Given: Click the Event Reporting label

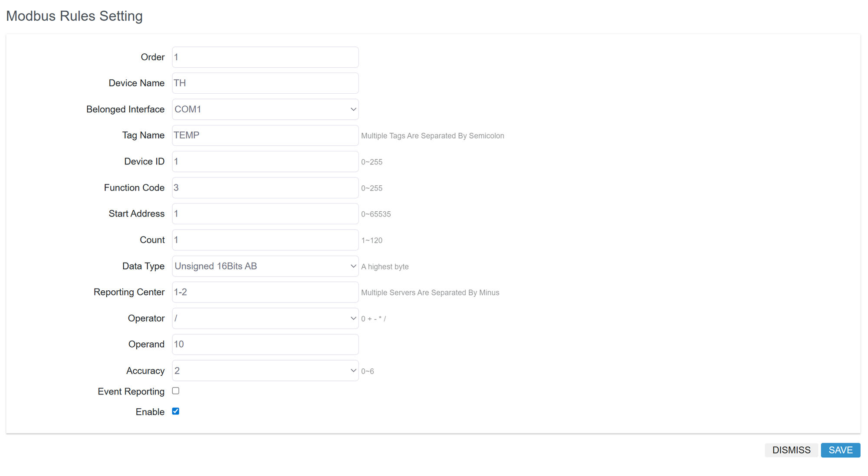Looking at the screenshot, I should (x=131, y=391).
